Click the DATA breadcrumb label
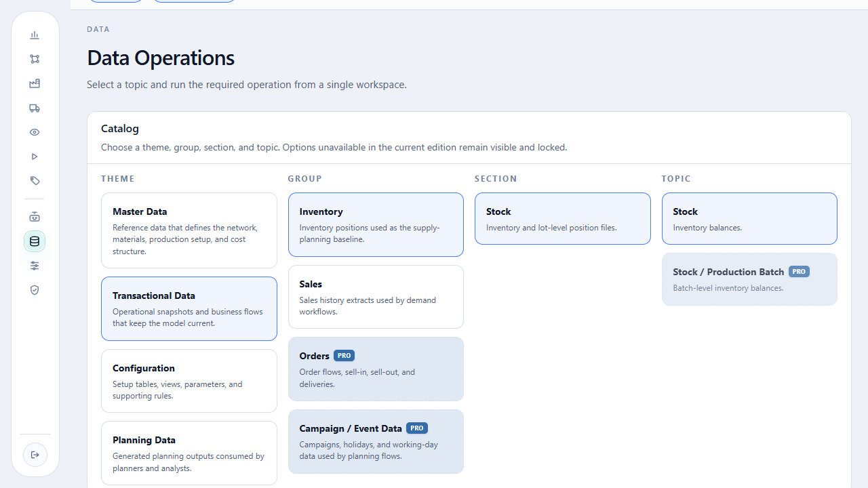The width and height of the screenshot is (868, 488). [98, 29]
